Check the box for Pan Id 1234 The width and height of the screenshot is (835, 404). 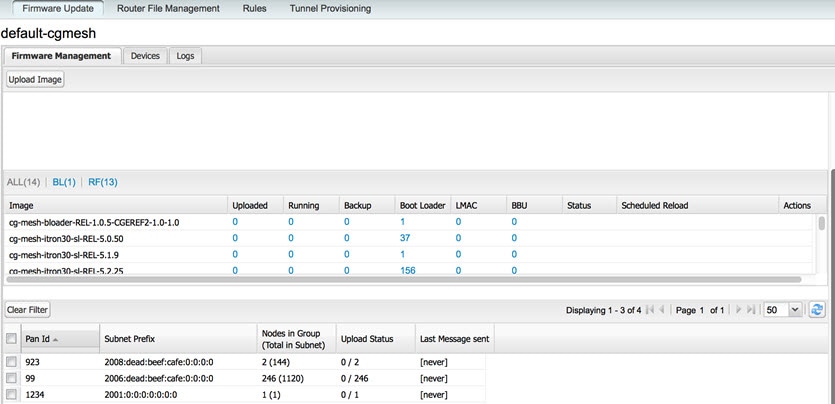point(11,395)
